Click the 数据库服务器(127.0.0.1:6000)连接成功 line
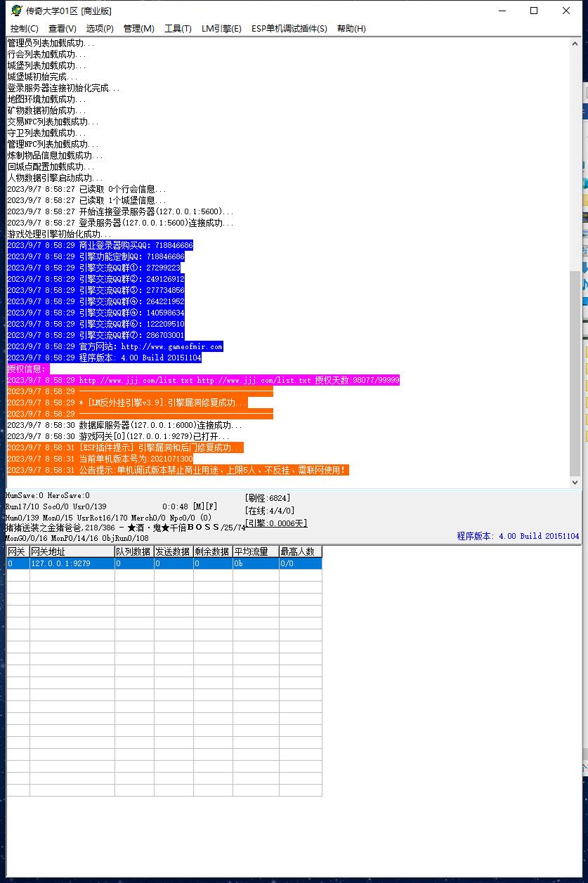The height and width of the screenshot is (883, 588). coord(124,425)
